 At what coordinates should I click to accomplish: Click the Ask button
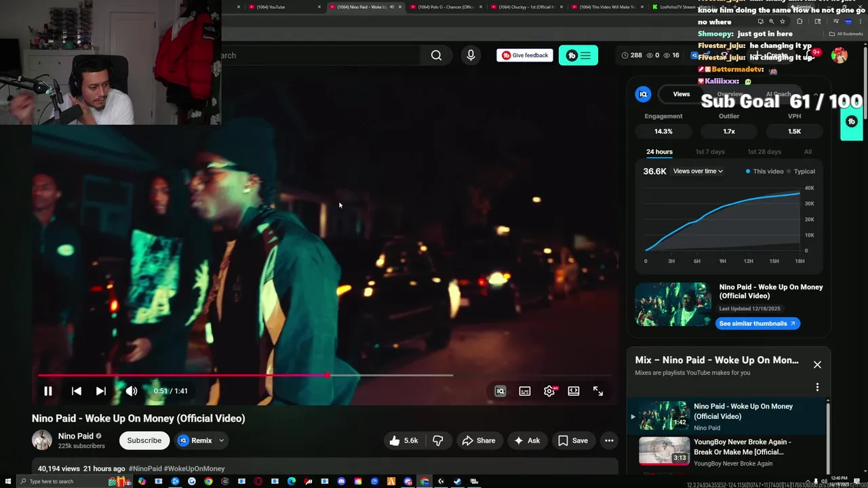point(528,441)
